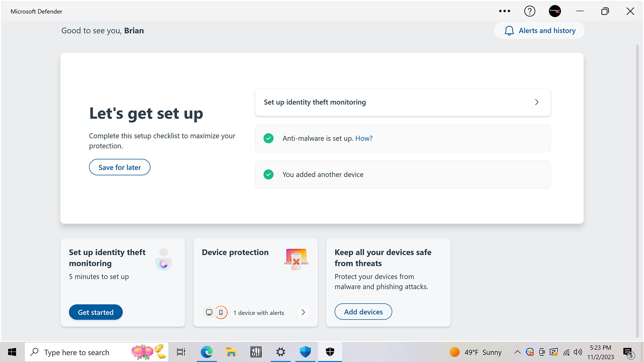Expand Set up identity theft monitoring chevron
The image size is (644, 362).
click(x=536, y=102)
